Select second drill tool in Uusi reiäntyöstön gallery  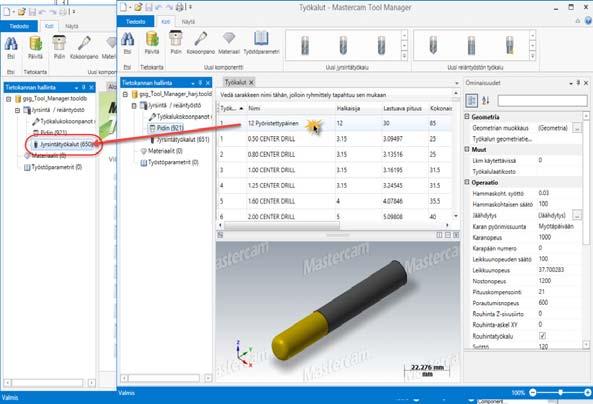coord(471,45)
